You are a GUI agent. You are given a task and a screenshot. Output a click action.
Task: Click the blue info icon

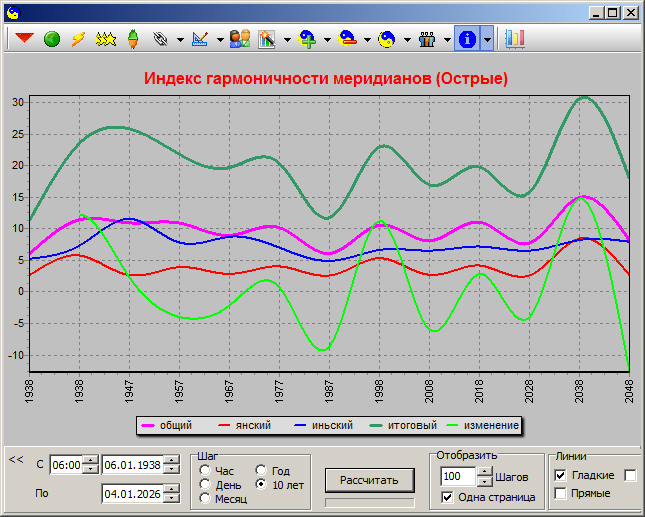coord(467,39)
